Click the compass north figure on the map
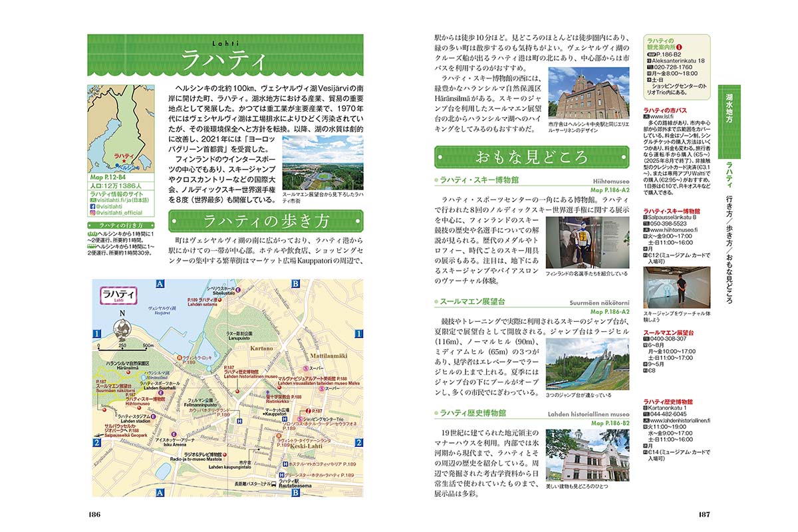Image resolution: width=798 pixels, height=532 pixels. click(x=121, y=329)
